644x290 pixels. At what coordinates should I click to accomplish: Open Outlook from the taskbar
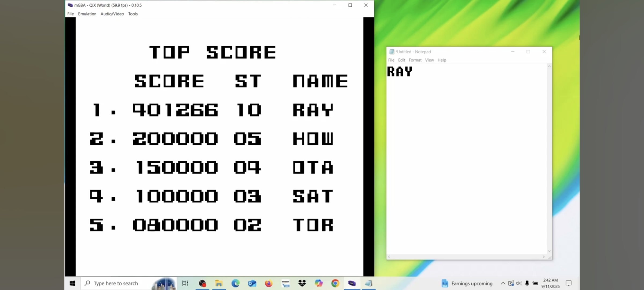[252, 283]
